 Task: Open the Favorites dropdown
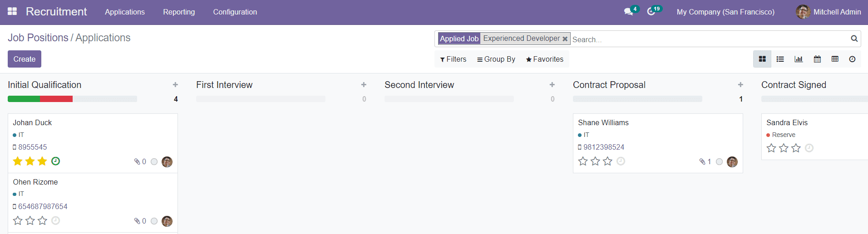tap(545, 59)
